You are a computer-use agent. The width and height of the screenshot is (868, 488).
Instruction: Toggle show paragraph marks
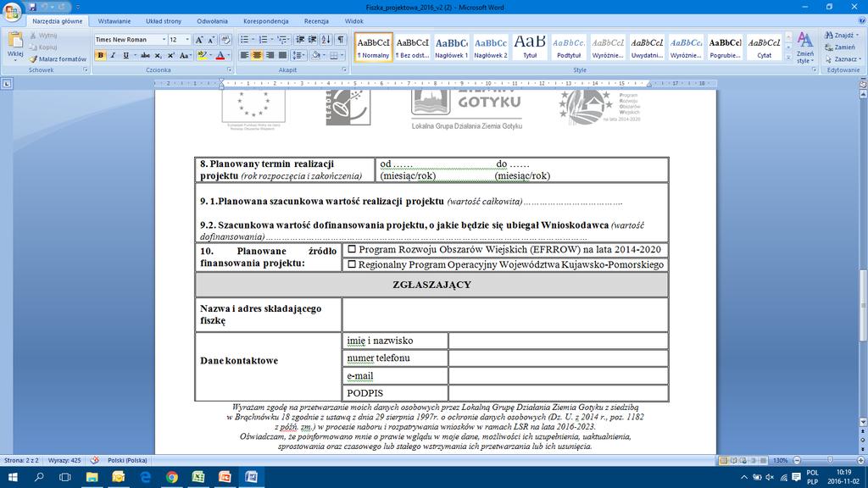[x=341, y=40]
